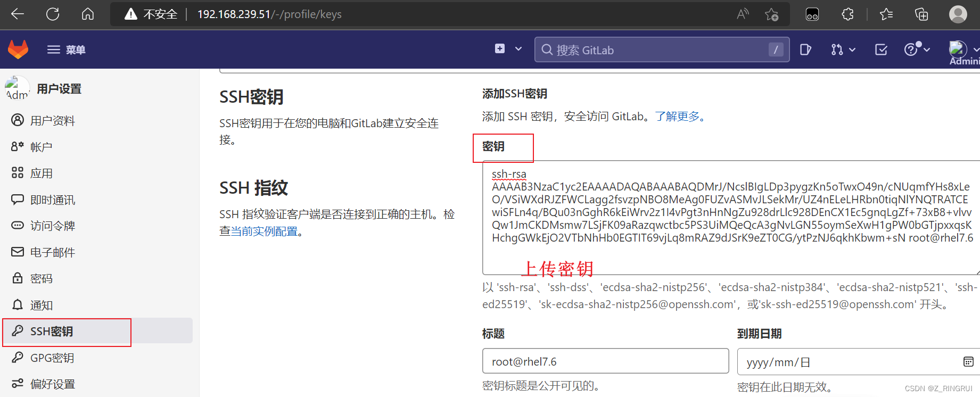This screenshot has width=980, height=397.
Task: Expand the create new dropdown chevron
Action: [x=518, y=49]
